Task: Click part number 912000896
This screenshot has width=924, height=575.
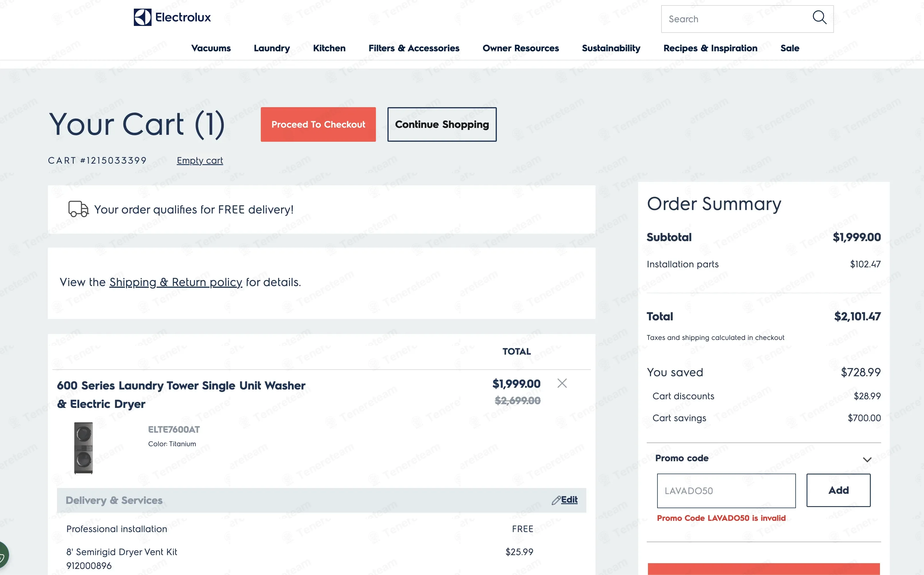Action: tap(89, 566)
